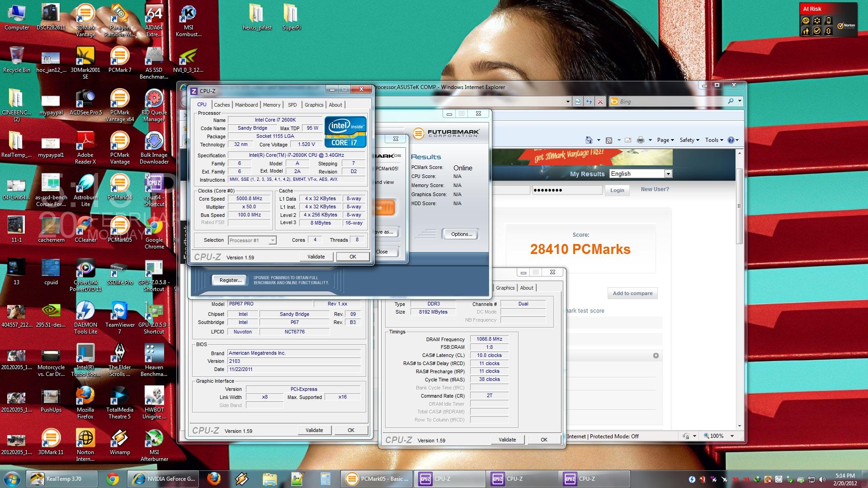Open Norton Internet Security desktop icon
This screenshot has height=488, width=868.
(85, 445)
